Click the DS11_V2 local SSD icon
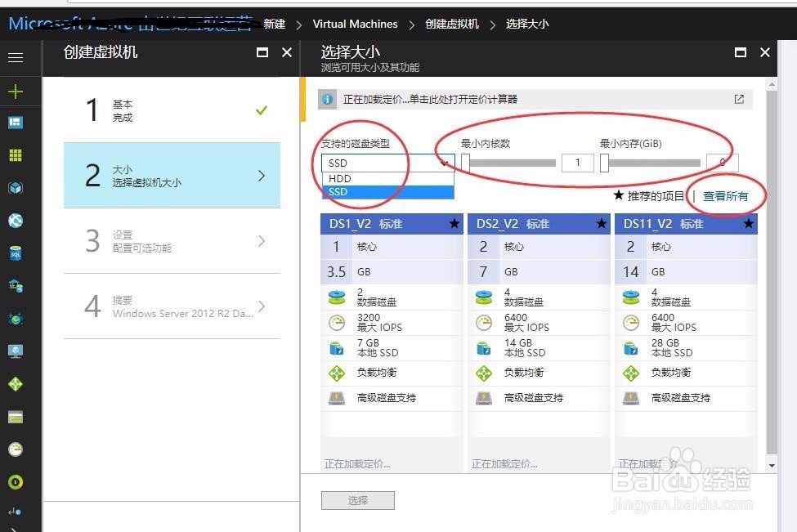The image size is (797, 532). click(631, 348)
